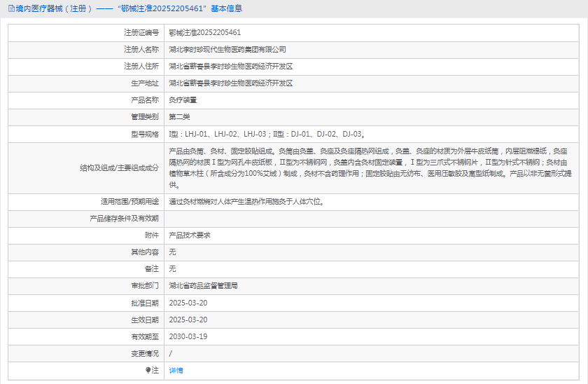Screen dimensions: 588x384
Task: Click the 管理类别 label
Action: pyautogui.click(x=145, y=117)
